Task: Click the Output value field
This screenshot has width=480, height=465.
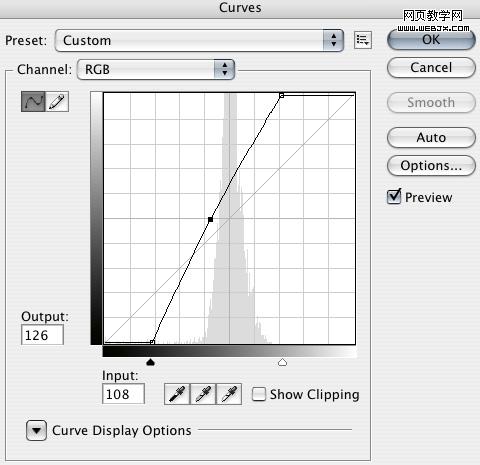Action: [x=42, y=335]
